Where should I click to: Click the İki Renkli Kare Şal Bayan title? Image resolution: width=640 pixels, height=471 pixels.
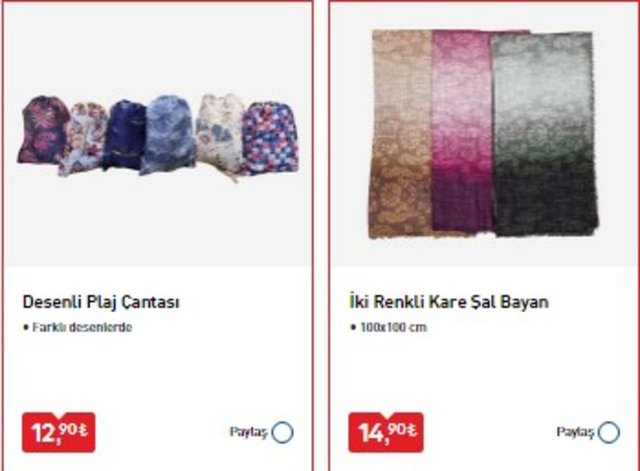449,302
